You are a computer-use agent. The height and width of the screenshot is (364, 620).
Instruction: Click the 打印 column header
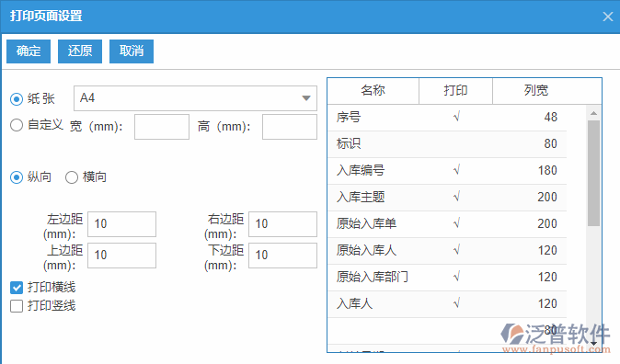click(455, 91)
